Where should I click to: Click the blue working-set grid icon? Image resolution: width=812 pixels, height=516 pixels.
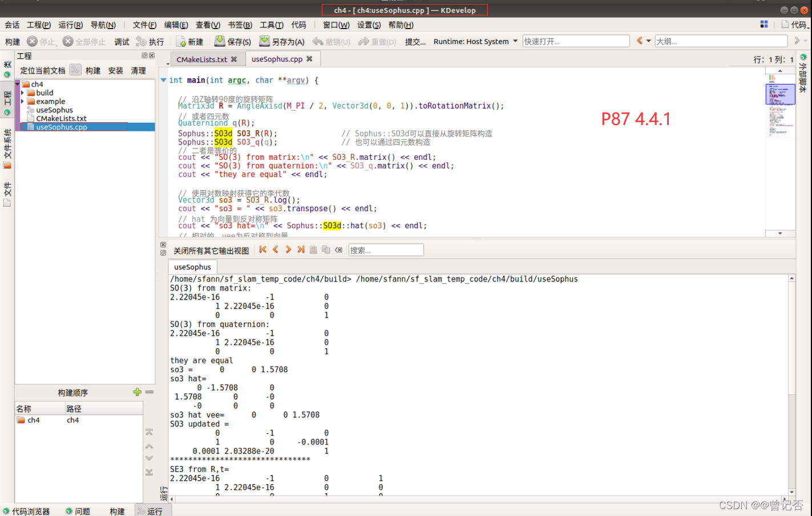(764, 24)
